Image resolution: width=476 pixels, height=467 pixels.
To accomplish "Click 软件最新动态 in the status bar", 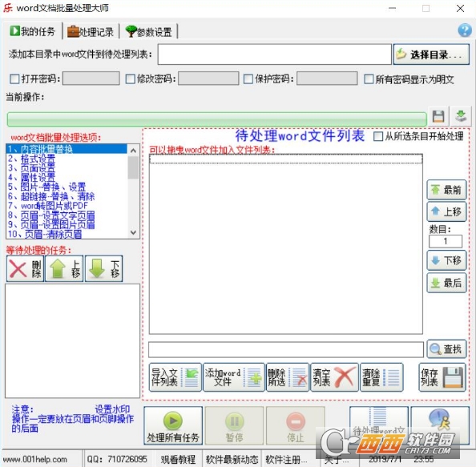I will (x=232, y=459).
